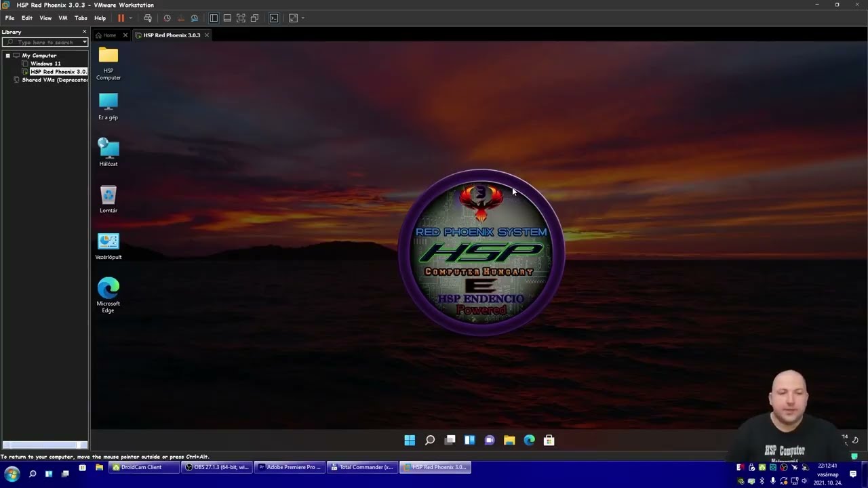Image resolution: width=868 pixels, height=488 pixels.
Task: Select My Computer in the Library tree
Action: (x=39, y=56)
